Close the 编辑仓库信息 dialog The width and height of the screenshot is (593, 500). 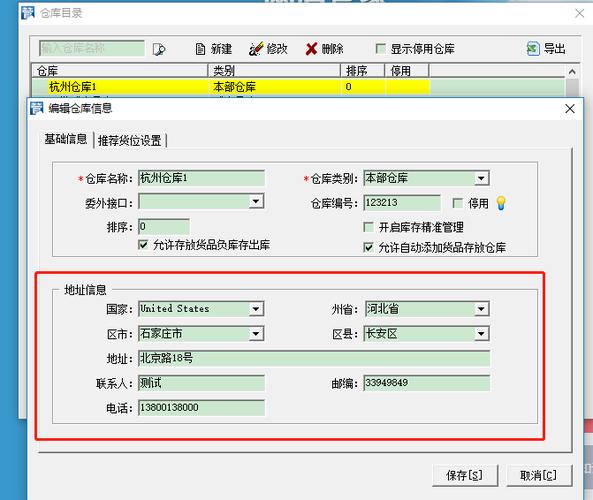570,109
